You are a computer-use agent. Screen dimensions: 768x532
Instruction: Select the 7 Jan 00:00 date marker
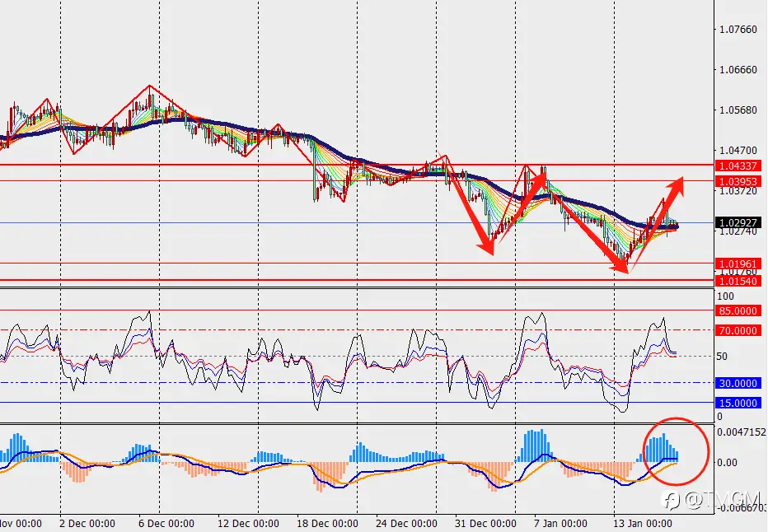click(560, 523)
